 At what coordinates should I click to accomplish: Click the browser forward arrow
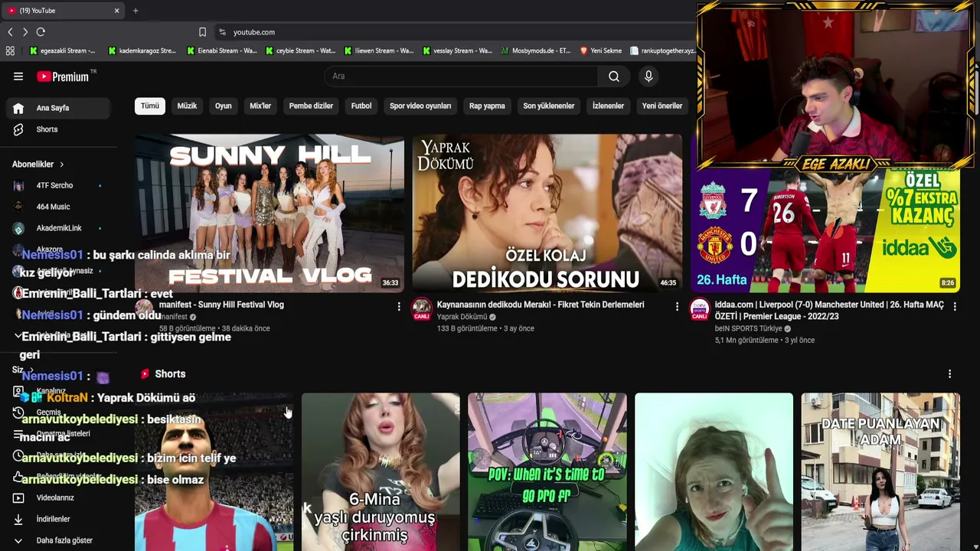point(25,32)
